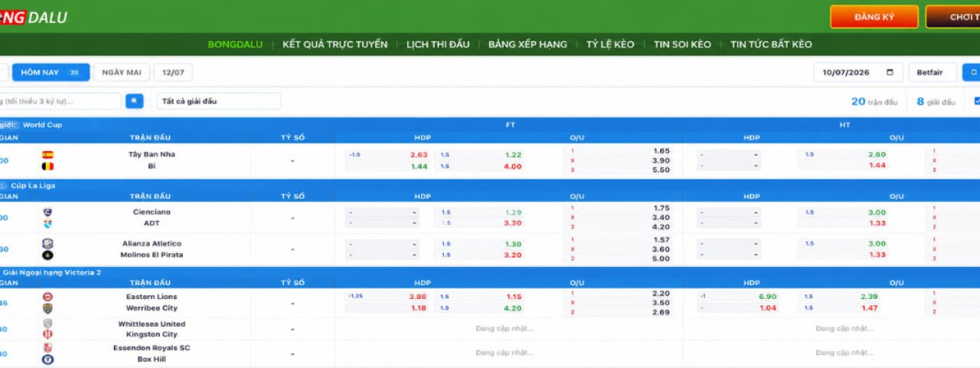Viewport: 980px width, 368px height.
Task: Open the LỊCH THI ĐẤU menu
Action: point(438,44)
